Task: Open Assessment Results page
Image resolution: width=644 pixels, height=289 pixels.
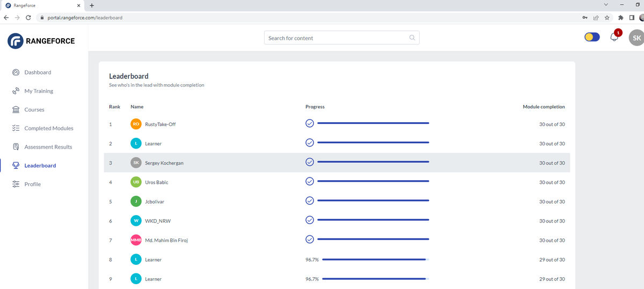Action: point(48,147)
